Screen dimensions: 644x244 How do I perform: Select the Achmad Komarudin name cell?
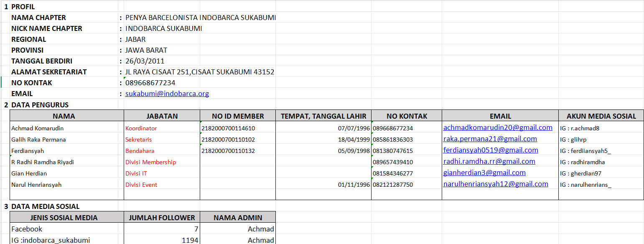(x=67, y=128)
